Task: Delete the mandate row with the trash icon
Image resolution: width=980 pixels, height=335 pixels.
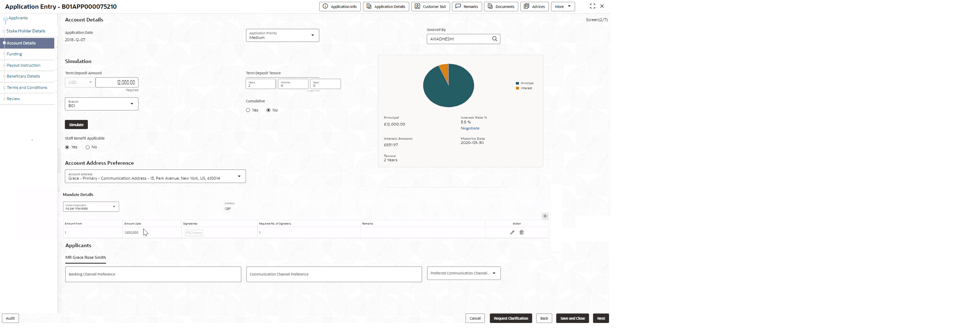Action: pos(522,233)
